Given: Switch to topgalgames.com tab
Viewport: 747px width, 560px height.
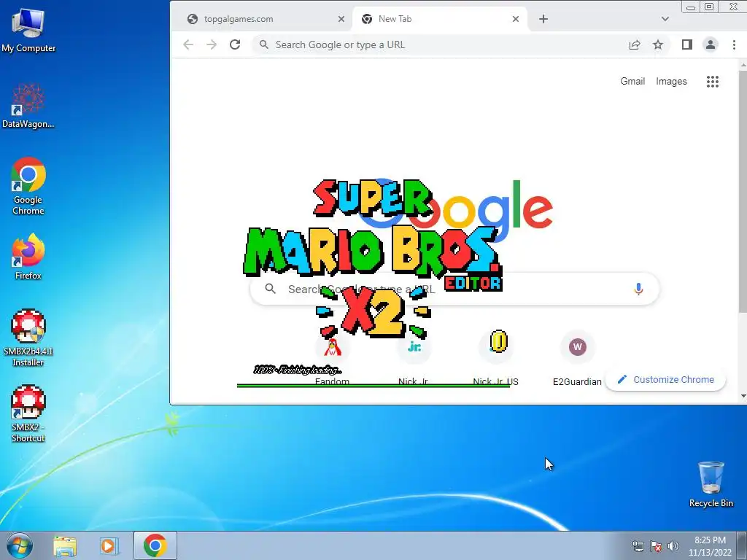Looking at the screenshot, I should click(263, 19).
